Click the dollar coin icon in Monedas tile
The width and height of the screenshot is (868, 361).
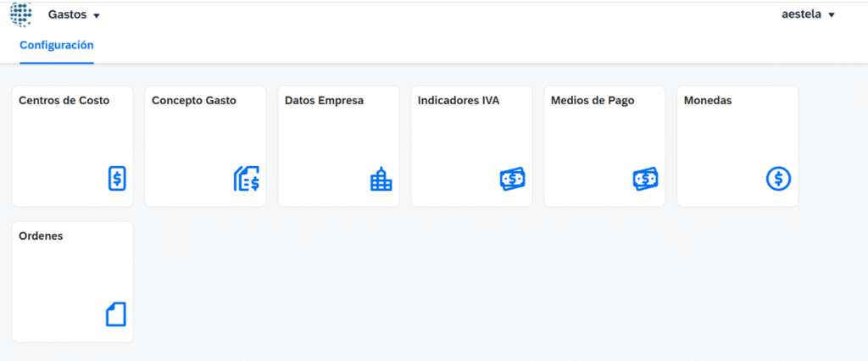pyautogui.click(x=778, y=179)
